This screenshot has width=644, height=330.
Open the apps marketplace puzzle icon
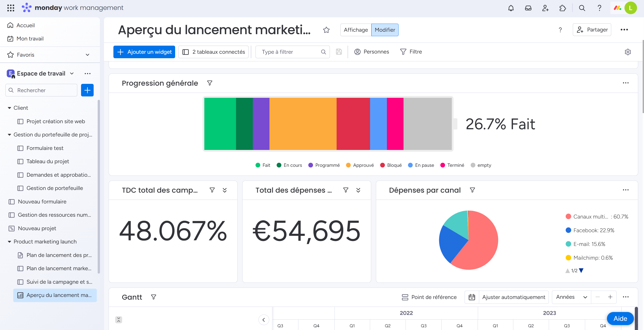562,8
